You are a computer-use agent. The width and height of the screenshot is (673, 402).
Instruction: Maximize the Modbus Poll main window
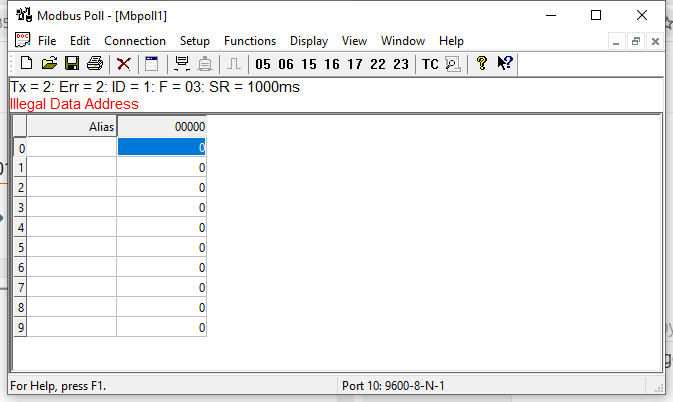pyautogui.click(x=596, y=15)
